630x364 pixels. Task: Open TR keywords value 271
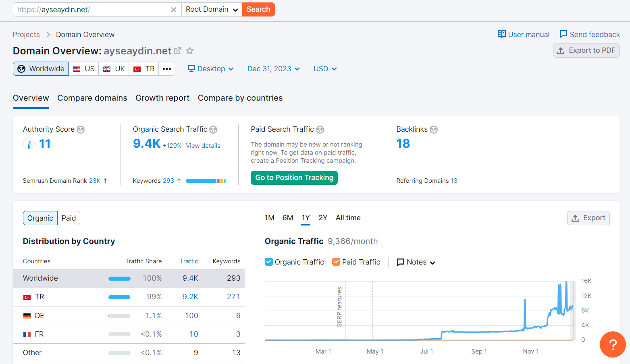click(x=233, y=297)
